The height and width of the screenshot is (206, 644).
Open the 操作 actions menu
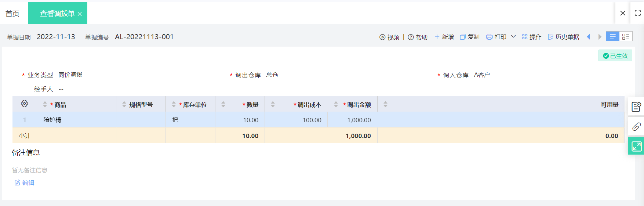point(532,37)
